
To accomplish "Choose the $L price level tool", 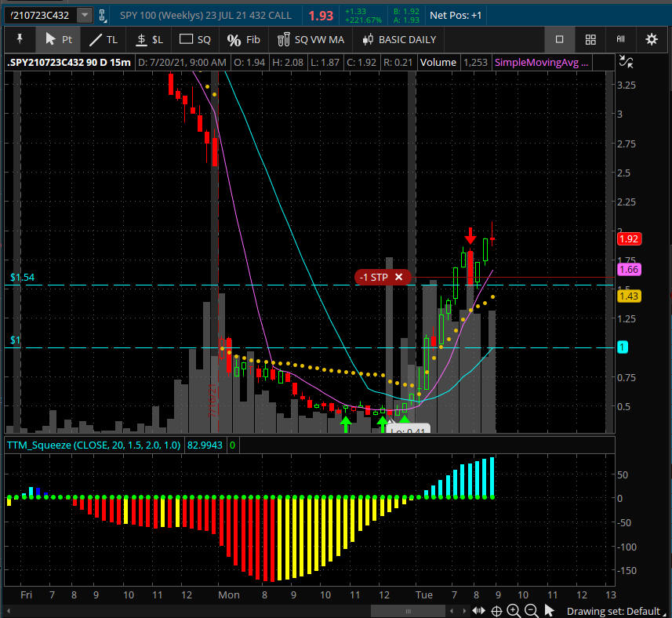I will tap(148, 39).
